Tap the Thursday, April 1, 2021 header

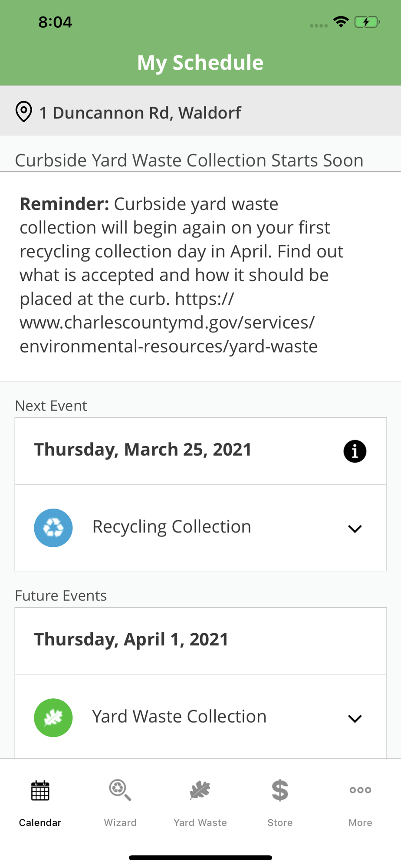pos(131,640)
